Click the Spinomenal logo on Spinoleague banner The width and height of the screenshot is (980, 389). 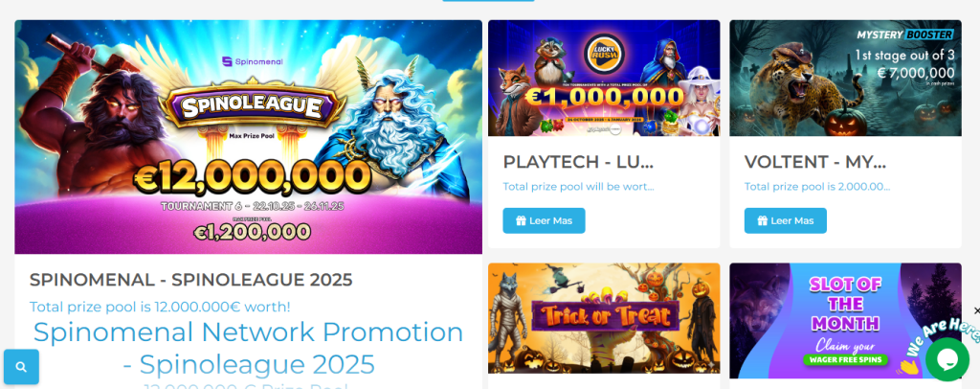(x=253, y=61)
